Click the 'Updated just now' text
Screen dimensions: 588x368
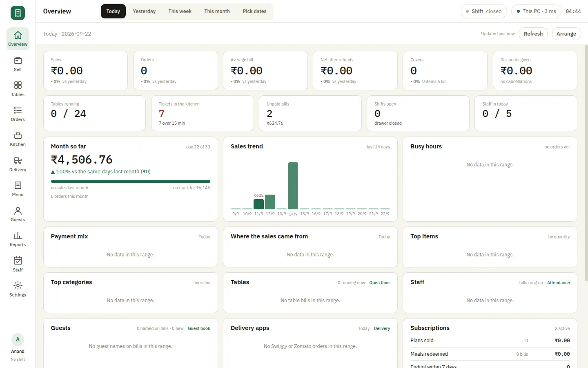[498, 34]
